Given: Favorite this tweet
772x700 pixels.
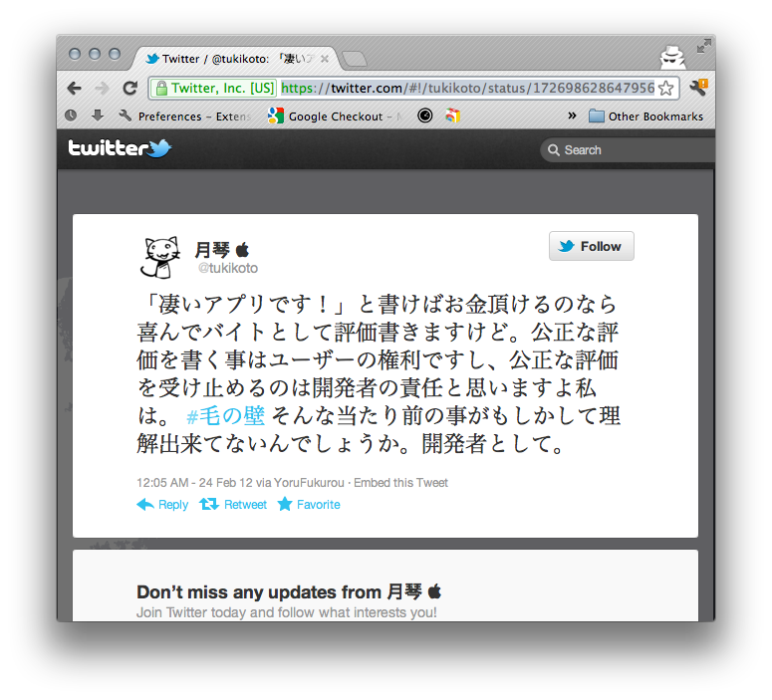Looking at the screenshot, I should (x=309, y=505).
